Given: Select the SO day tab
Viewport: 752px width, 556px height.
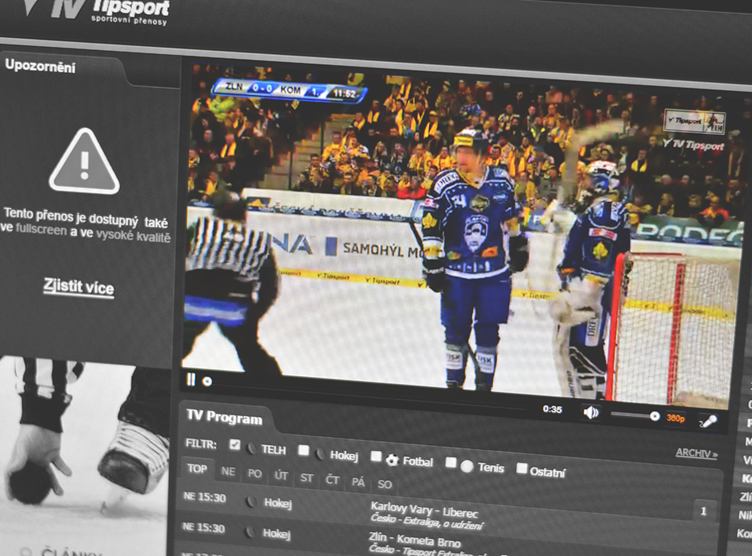Looking at the screenshot, I should (x=385, y=485).
